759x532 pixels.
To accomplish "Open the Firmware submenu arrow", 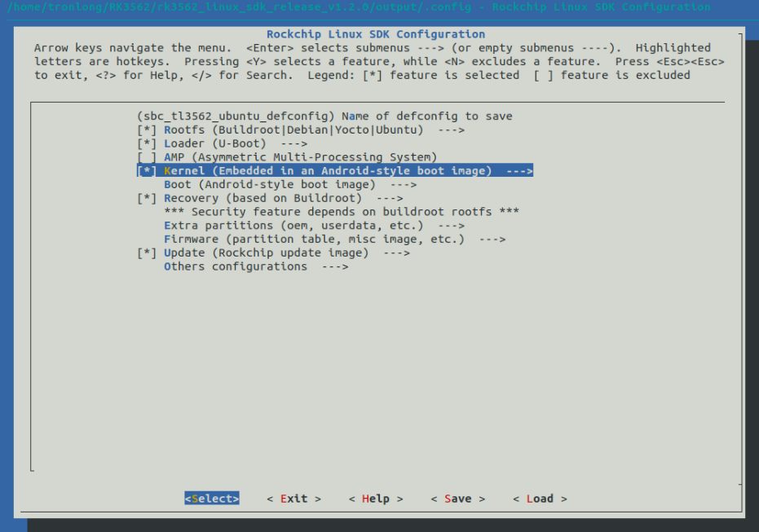I will pyautogui.click(x=492, y=240).
